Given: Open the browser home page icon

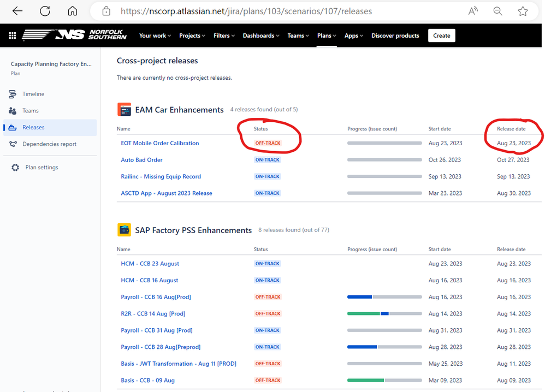Looking at the screenshot, I should coord(72,11).
